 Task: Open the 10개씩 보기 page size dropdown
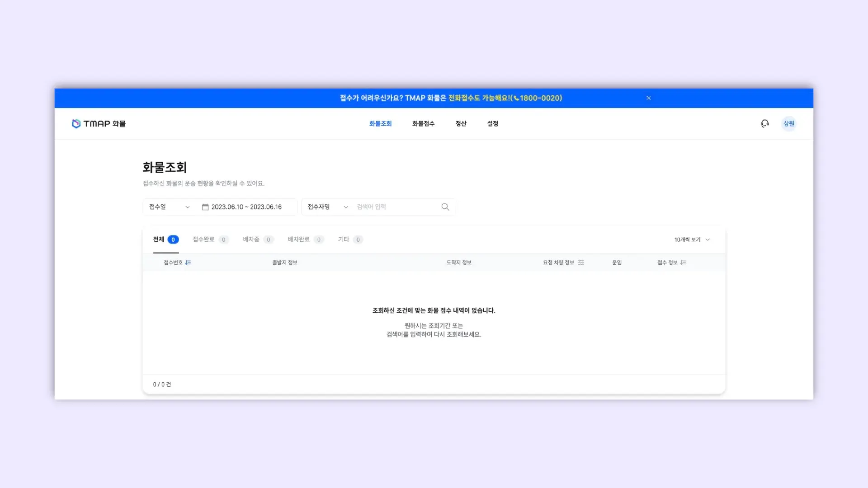click(692, 239)
